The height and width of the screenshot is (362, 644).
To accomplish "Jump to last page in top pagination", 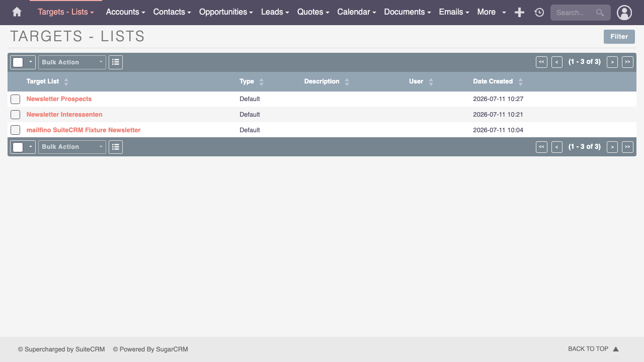I will (x=627, y=62).
